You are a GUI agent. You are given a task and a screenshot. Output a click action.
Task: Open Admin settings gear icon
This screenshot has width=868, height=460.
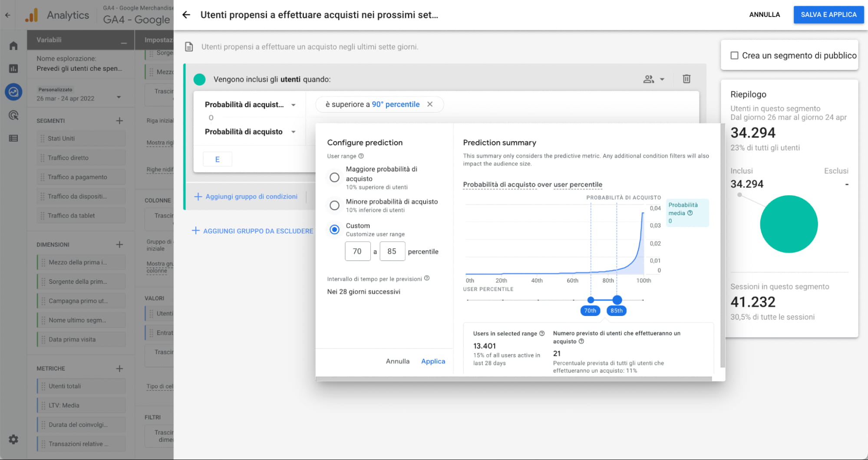tap(13, 439)
